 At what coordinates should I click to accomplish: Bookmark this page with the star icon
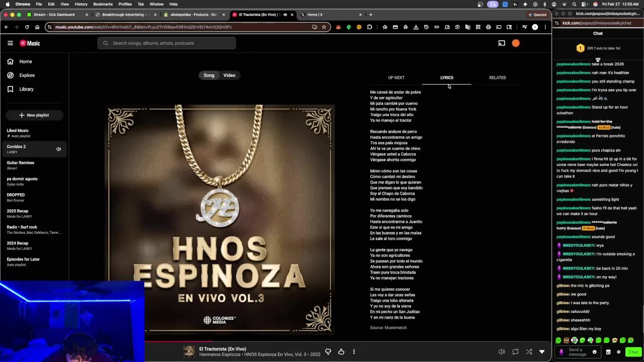(x=324, y=27)
